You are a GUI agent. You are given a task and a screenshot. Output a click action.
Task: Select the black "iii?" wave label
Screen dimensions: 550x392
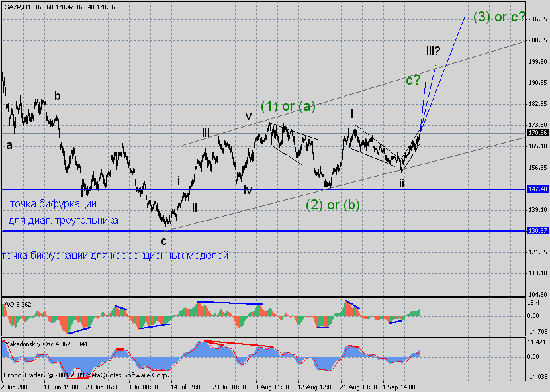pos(434,51)
